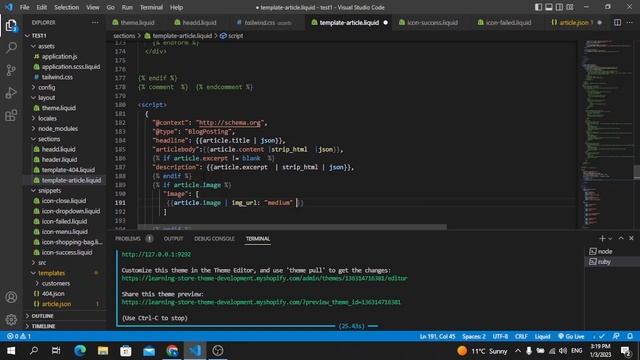
Task: Toggle panel layout icon in title bar
Action: coord(549,7)
